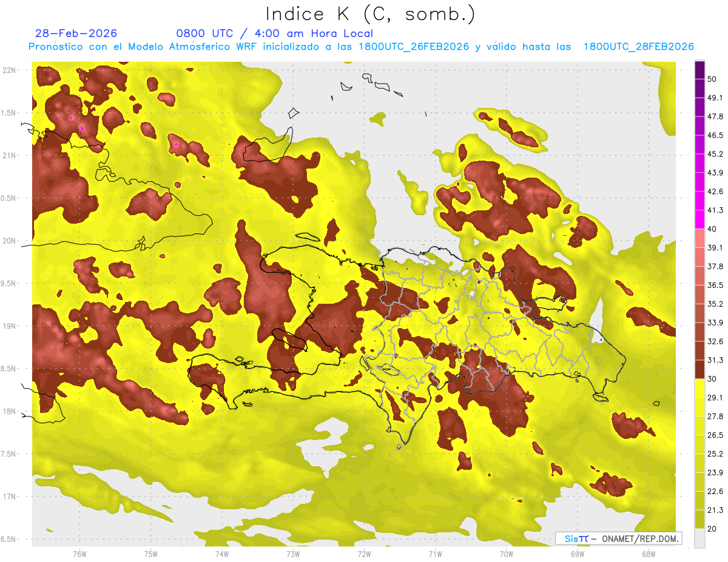The width and height of the screenshot is (728, 562).
Task: Select the latitude label "21N"
Action: click(10, 155)
